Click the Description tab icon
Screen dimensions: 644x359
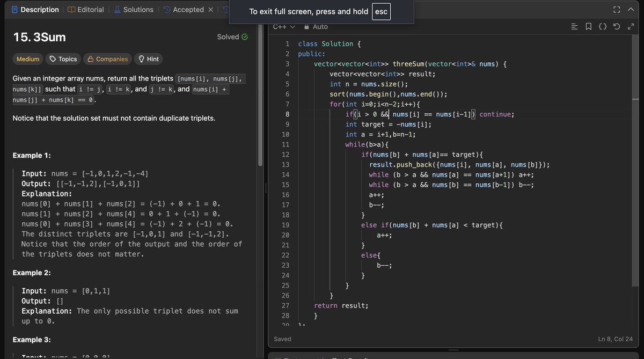14,10
